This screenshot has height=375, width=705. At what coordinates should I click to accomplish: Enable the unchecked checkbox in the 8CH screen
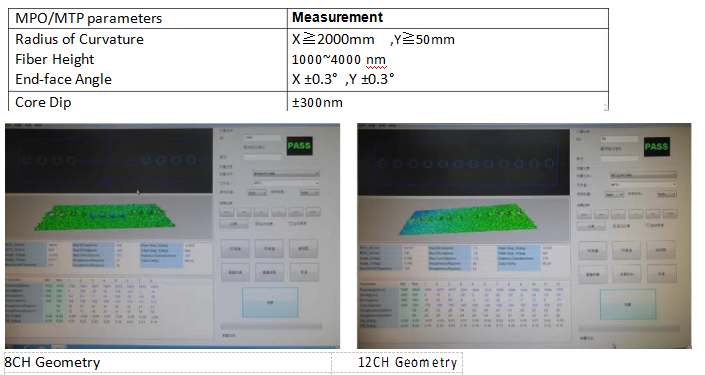pyautogui.click(x=291, y=223)
